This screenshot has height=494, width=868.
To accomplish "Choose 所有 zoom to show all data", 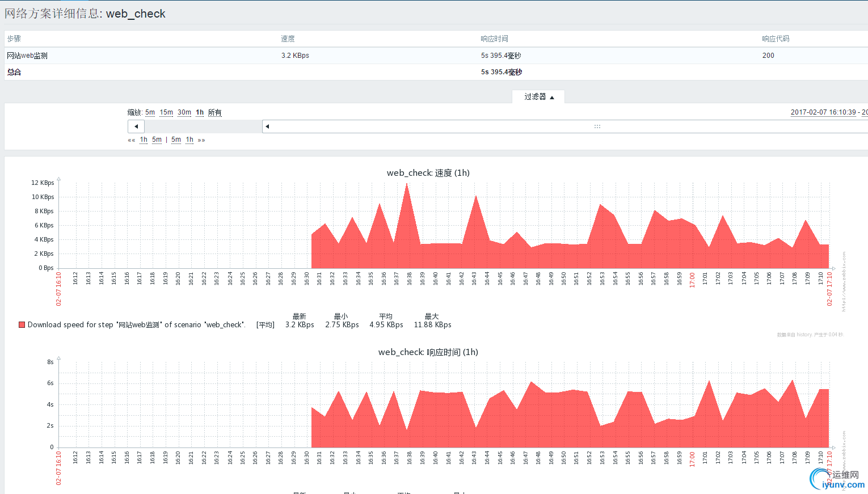I will tap(214, 112).
